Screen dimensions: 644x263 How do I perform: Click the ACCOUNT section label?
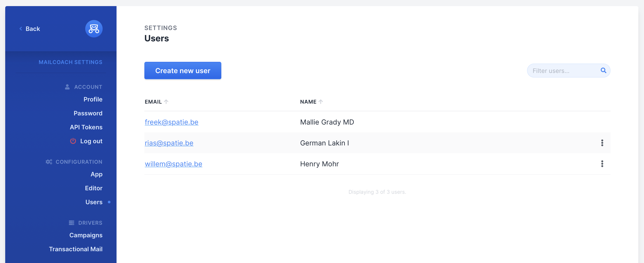88,87
